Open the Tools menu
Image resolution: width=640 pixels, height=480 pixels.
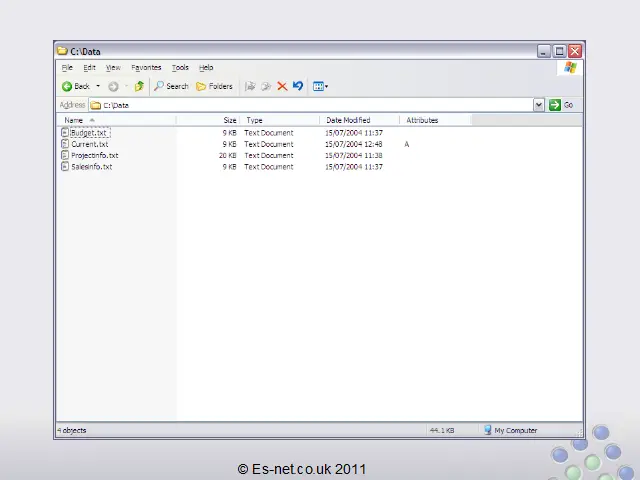coord(180,68)
